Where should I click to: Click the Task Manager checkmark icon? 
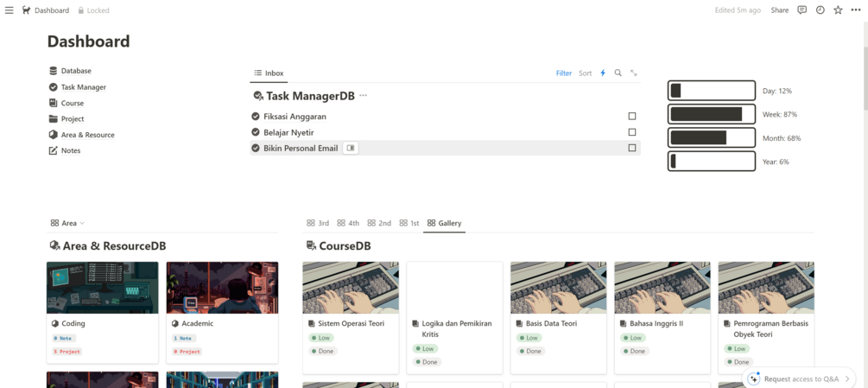pyautogui.click(x=54, y=87)
